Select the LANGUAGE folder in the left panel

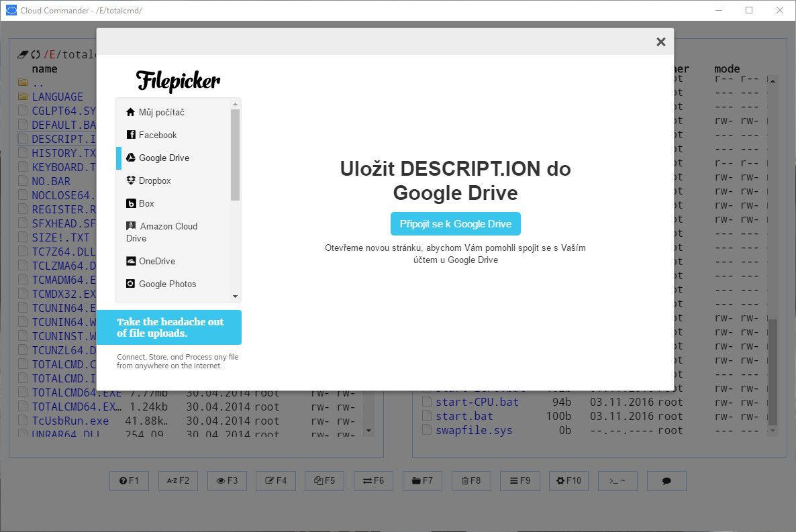[x=57, y=97]
